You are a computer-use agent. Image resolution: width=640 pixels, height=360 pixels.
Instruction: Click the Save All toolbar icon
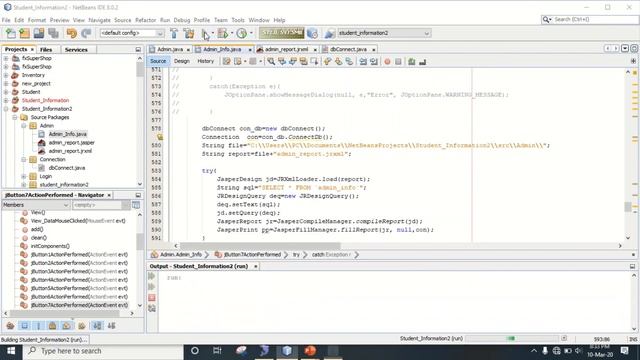click(x=53, y=33)
